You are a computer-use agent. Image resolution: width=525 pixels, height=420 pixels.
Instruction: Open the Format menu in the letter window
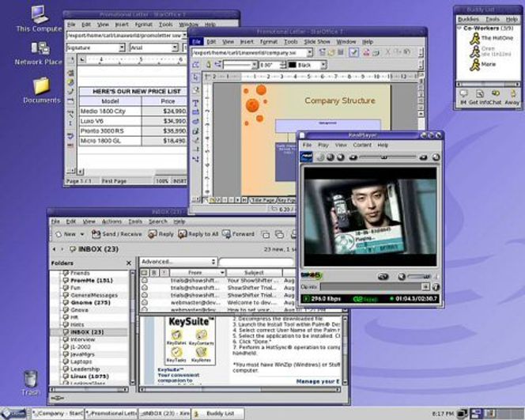pos(144,25)
